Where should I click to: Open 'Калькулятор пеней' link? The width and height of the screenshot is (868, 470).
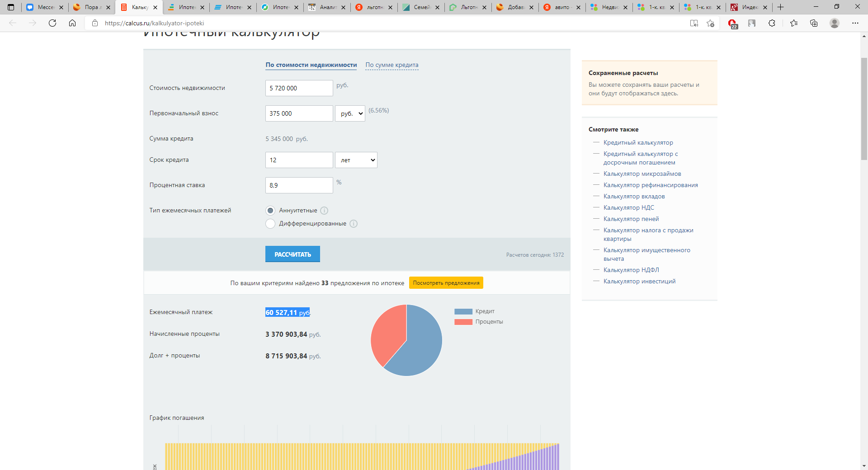(631, 219)
